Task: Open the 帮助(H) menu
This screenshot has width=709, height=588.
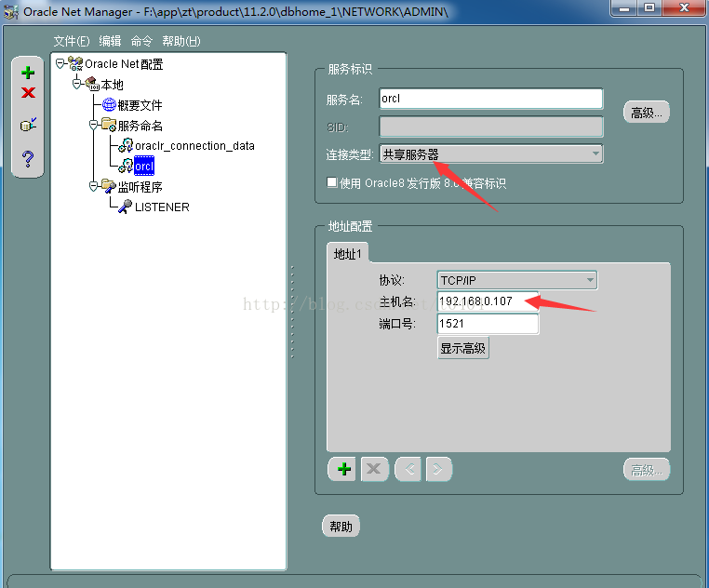Action: [x=181, y=41]
